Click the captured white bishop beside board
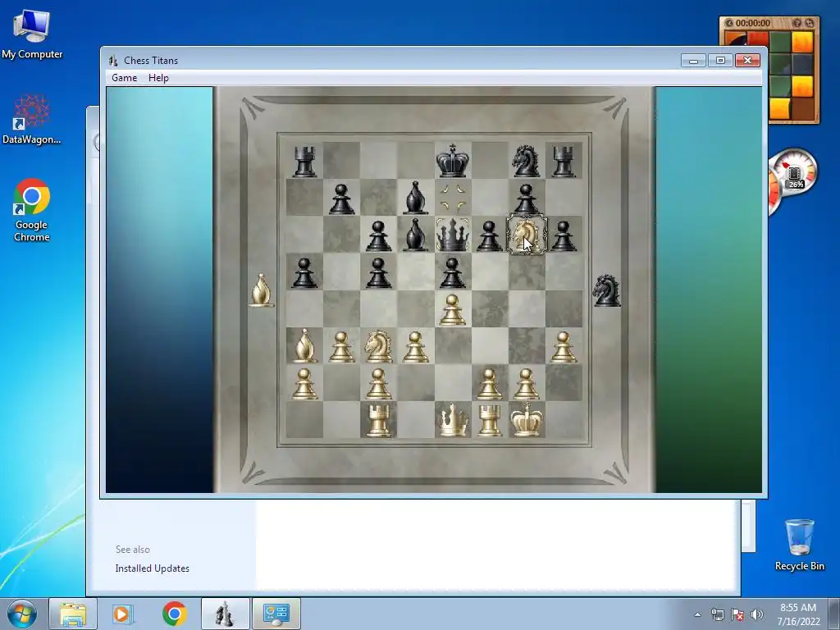Screen dimensions: 840x630 [261, 290]
